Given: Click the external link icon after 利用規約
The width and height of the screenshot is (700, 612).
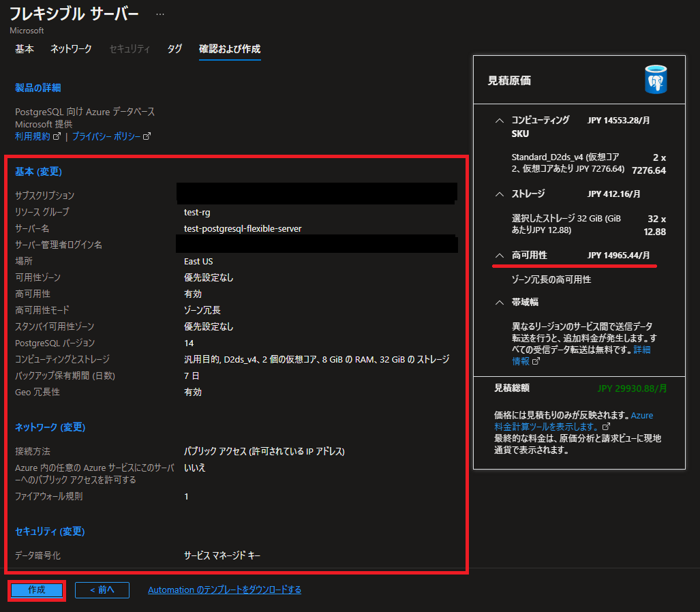Looking at the screenshot, I should point(57,136).
